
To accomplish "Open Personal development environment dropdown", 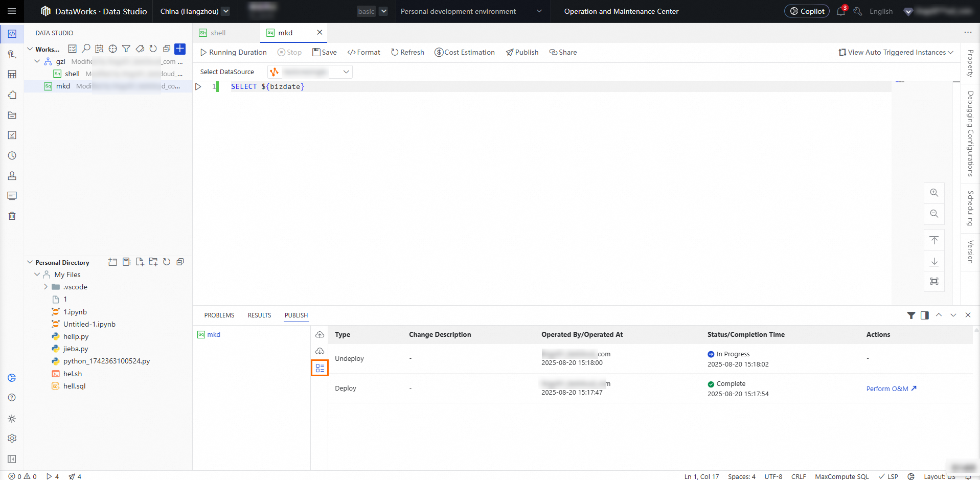I will [x=471, y=11].
